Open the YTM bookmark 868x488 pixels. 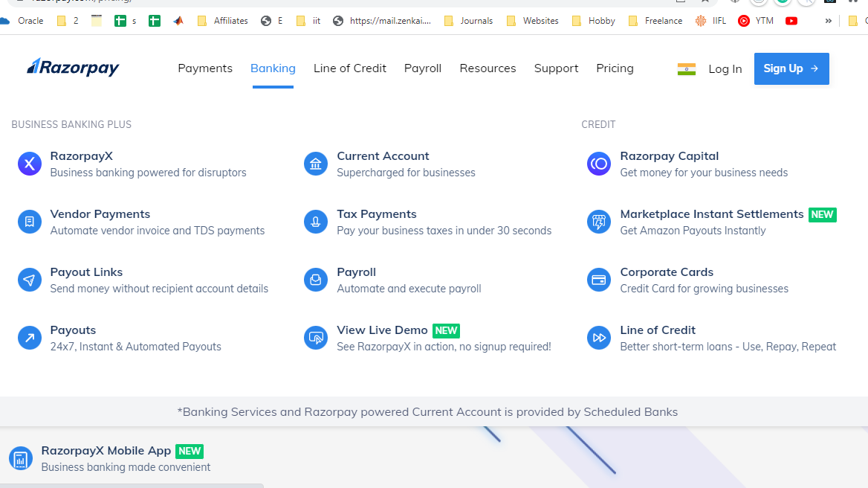point(756,21)
